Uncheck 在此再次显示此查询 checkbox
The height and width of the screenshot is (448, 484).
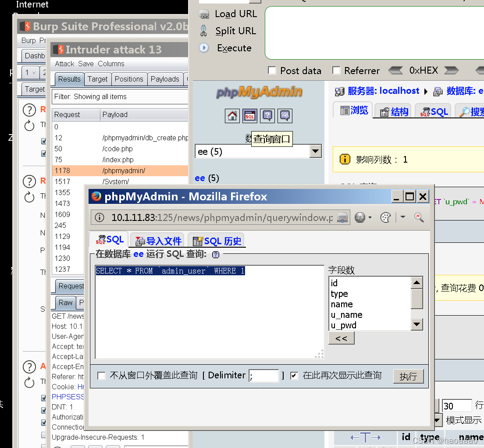click(x=294, y=376)
